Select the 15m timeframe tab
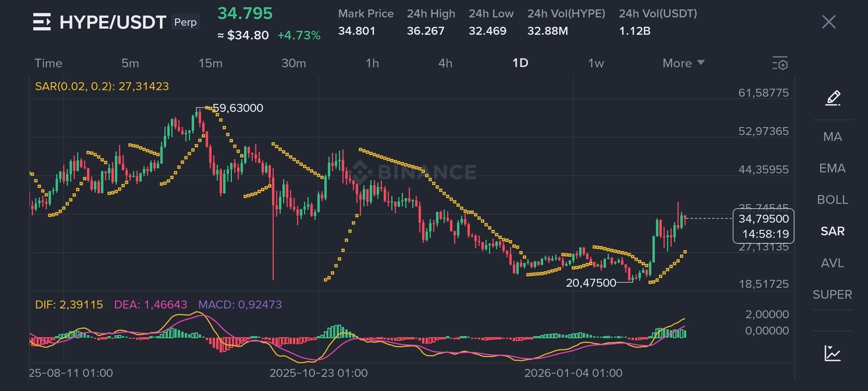Viewport: 868px width, 391px height. click(x=210, y=63)
